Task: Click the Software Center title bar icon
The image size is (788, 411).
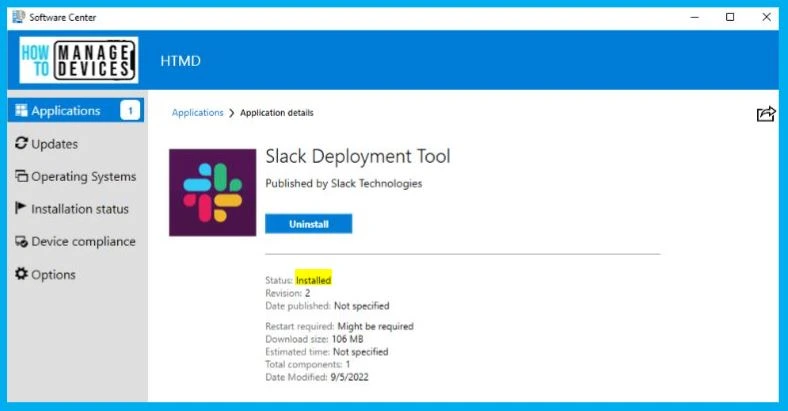Action: pyautogui.click(x=19, y=17)
